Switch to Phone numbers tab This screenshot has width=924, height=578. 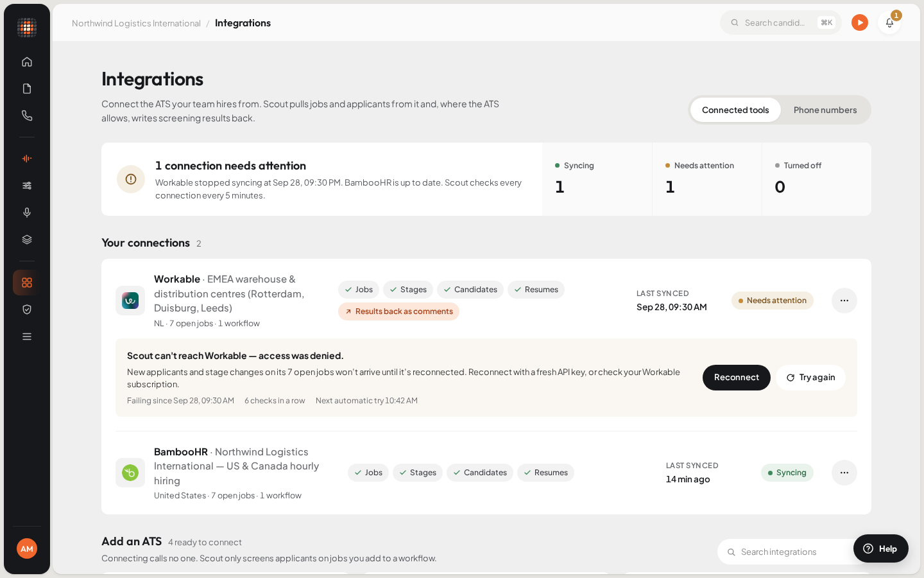tap(825, 110)
